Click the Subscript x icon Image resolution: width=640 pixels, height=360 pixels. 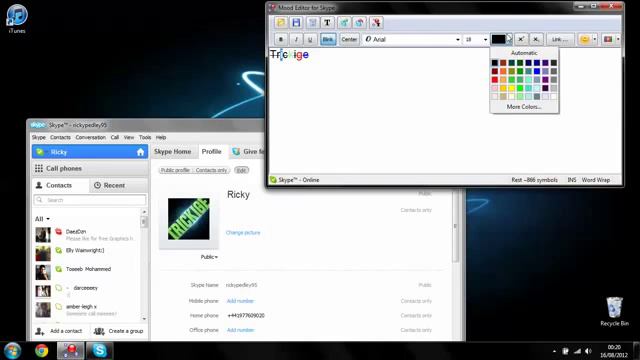click(536, 39)
